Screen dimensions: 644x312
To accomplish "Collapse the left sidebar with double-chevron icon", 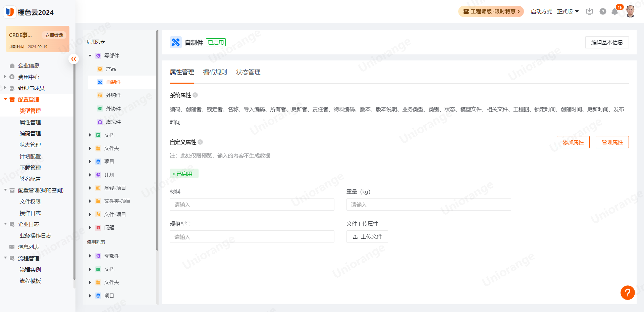I will (x=73, y=59).
